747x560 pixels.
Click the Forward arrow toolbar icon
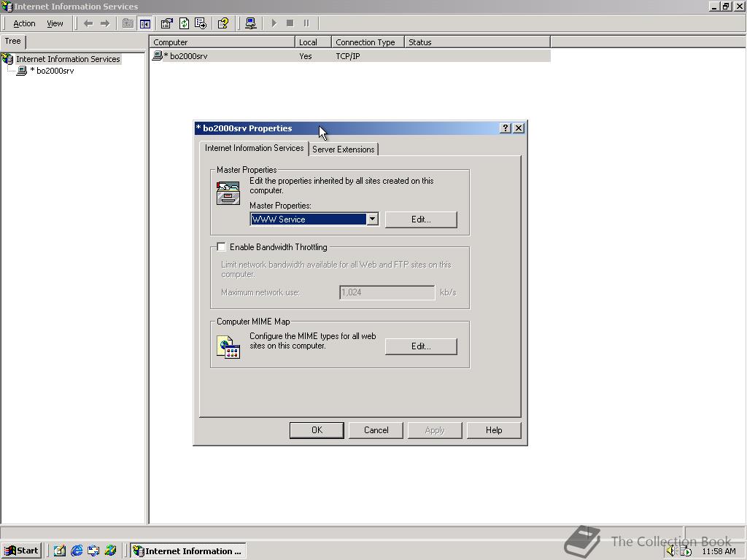[x=105, y=23]
